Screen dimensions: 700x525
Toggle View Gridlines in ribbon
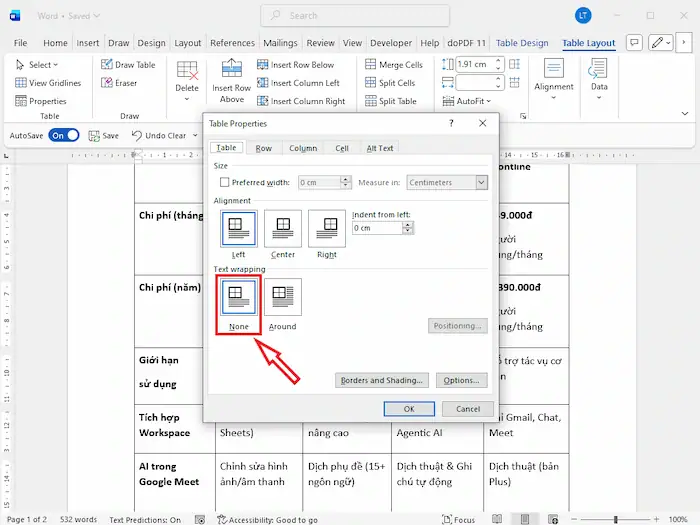point(22,83)
